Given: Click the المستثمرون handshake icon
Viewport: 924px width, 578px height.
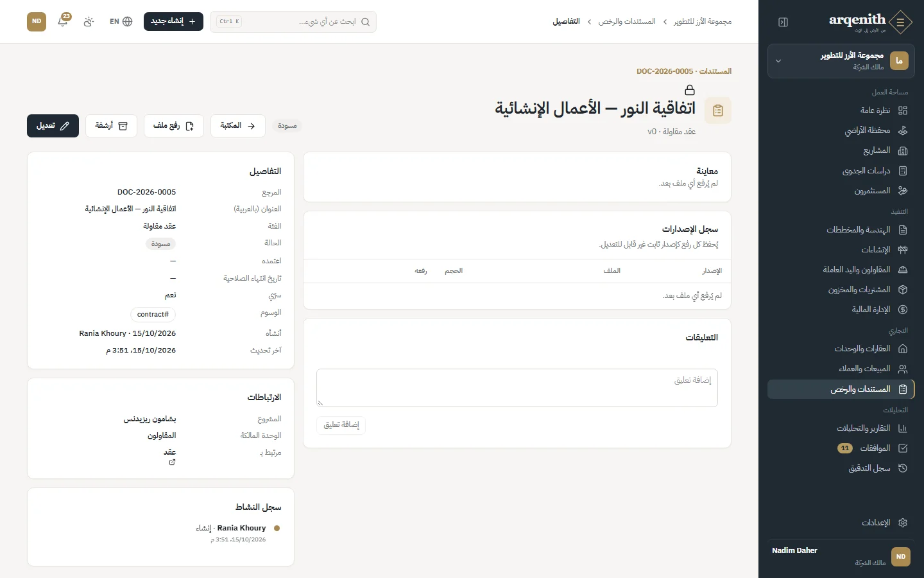Looking at the screenshot, I should 903,191.
